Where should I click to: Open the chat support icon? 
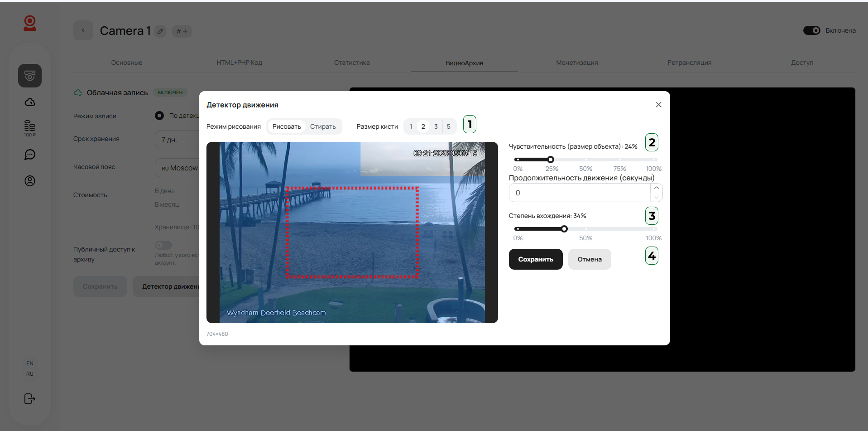[30, 155]
